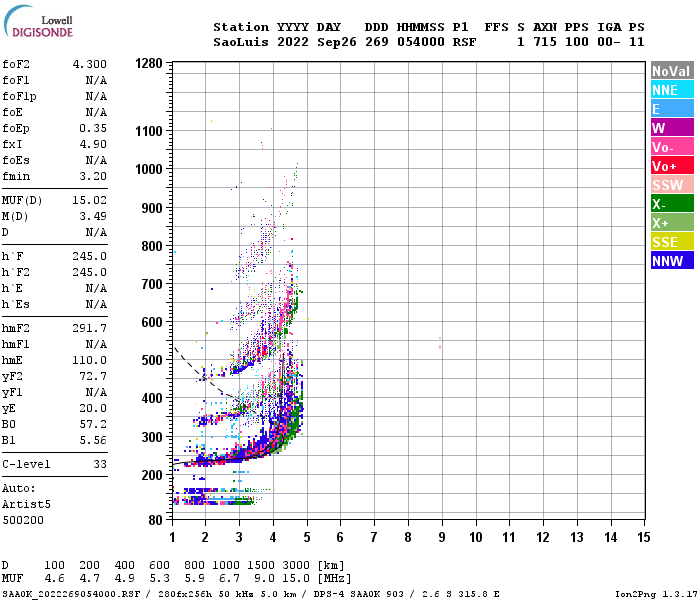Click the hmE value 110.0
Screen dimensions: 700x600
point(90,360)
